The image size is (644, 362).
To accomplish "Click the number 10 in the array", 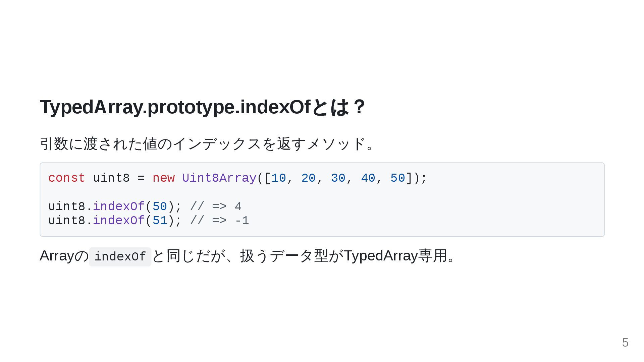I will (x=278, y=178).
